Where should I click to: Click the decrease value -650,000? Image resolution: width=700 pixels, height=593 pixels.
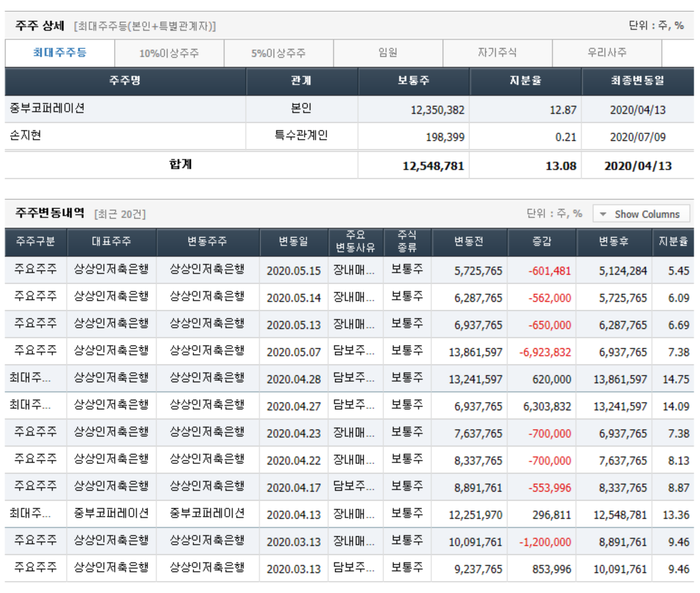[549, 325]
